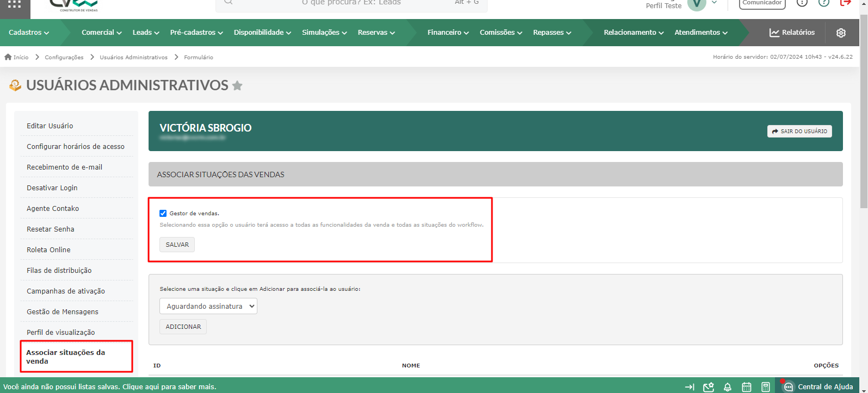868x393 pixels.
Task: Collapse the bottom bar arrow icon
Action: click(690, 387)
